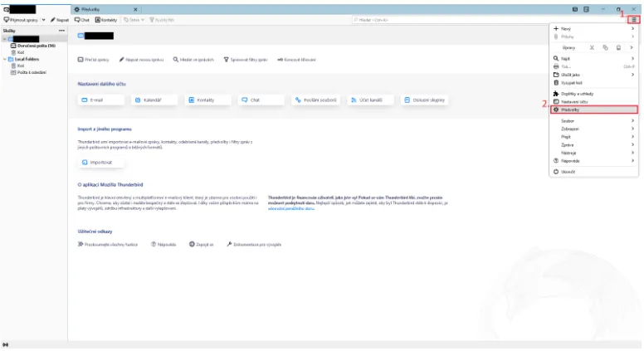Click Napsat to compose a message
This screenshot has height=351, width=644.
(60, 20)
